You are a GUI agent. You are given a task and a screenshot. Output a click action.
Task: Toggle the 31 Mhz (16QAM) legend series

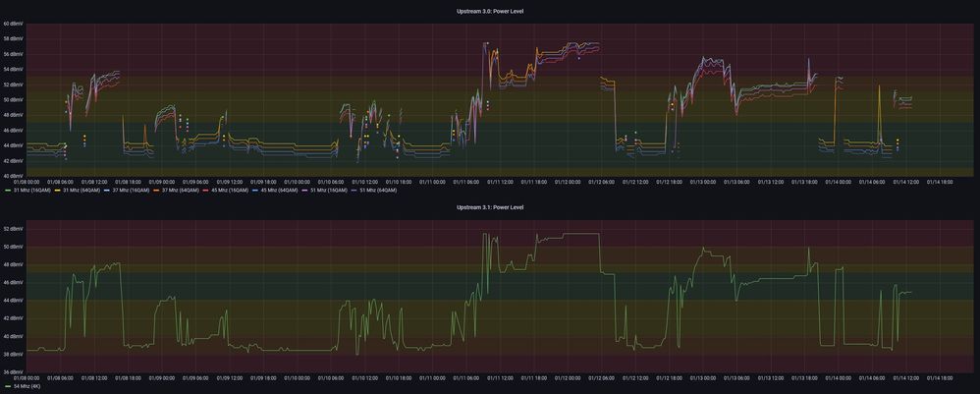click(x=33, y=190)
